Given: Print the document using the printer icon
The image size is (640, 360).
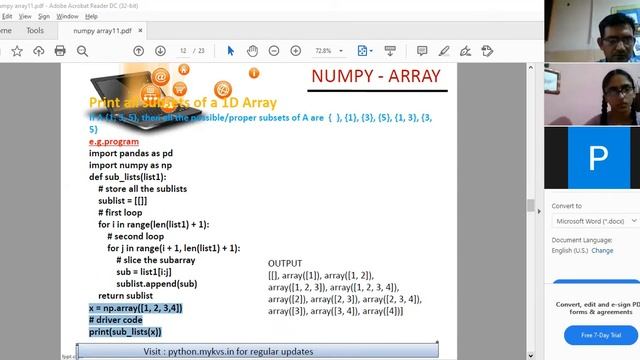Looking at the screenshot, I should pyautogui.click(x=60, y=51).
